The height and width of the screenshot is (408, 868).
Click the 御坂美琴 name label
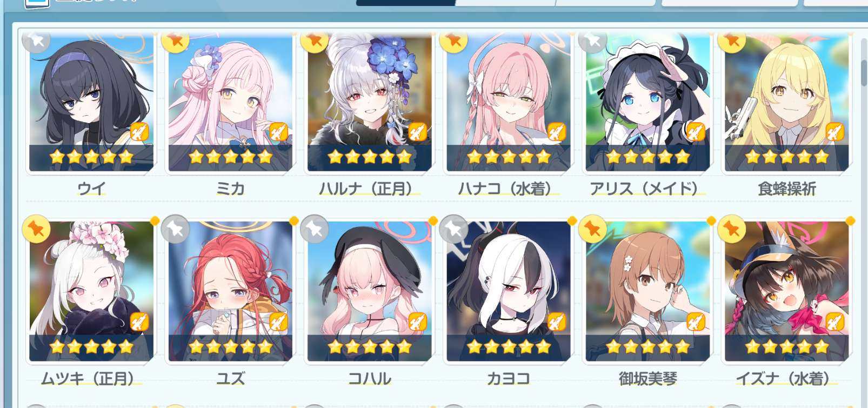pyautogui.click(x=648, y=379)
